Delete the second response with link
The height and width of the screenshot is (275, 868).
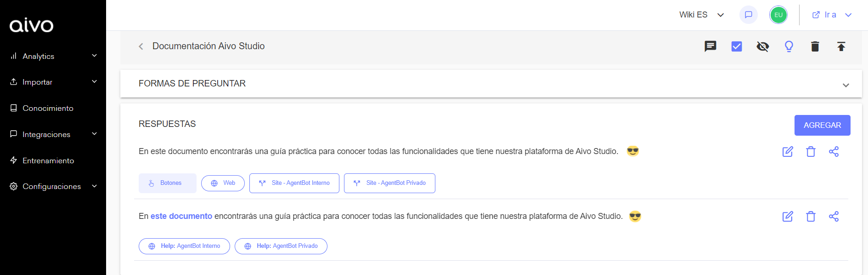(x=811, y=216)
